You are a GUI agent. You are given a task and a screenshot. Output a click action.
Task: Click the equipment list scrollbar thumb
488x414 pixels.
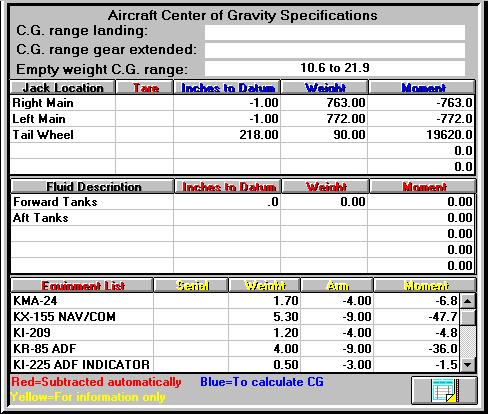(468, 317)
